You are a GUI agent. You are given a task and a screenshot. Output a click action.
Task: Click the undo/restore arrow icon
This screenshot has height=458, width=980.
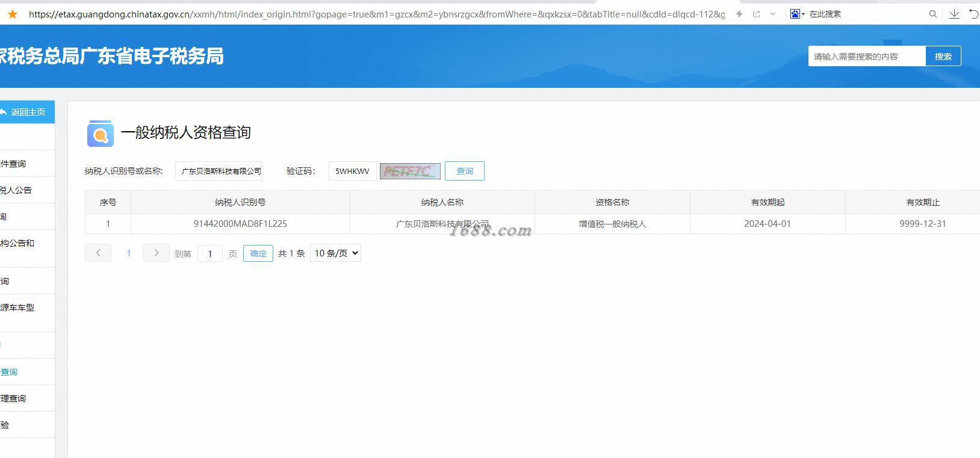pyautogui.click(x=974, y=14)
